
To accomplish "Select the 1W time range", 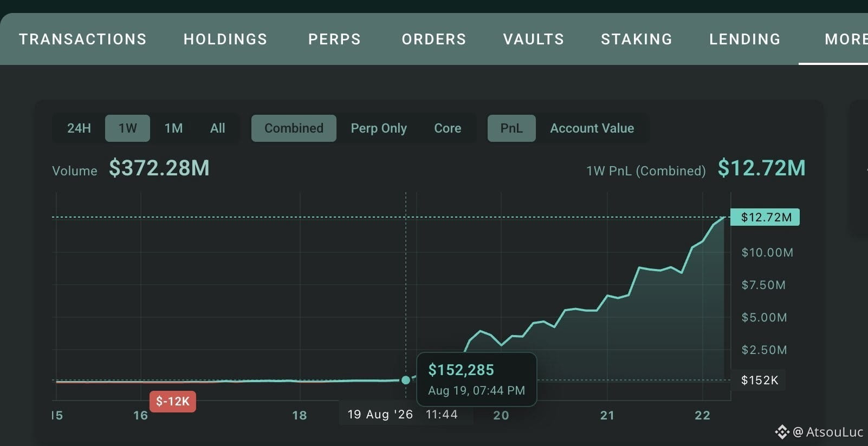I will (x=127, y=128).
